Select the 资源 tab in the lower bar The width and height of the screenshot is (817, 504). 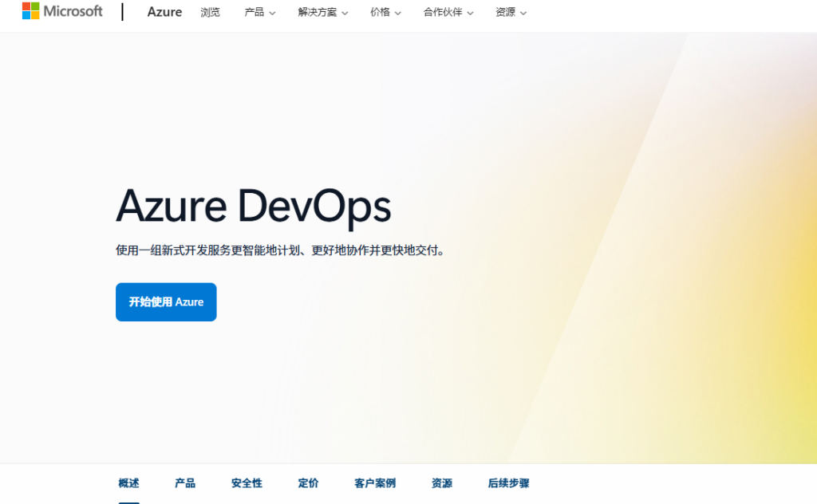point(441,483)
